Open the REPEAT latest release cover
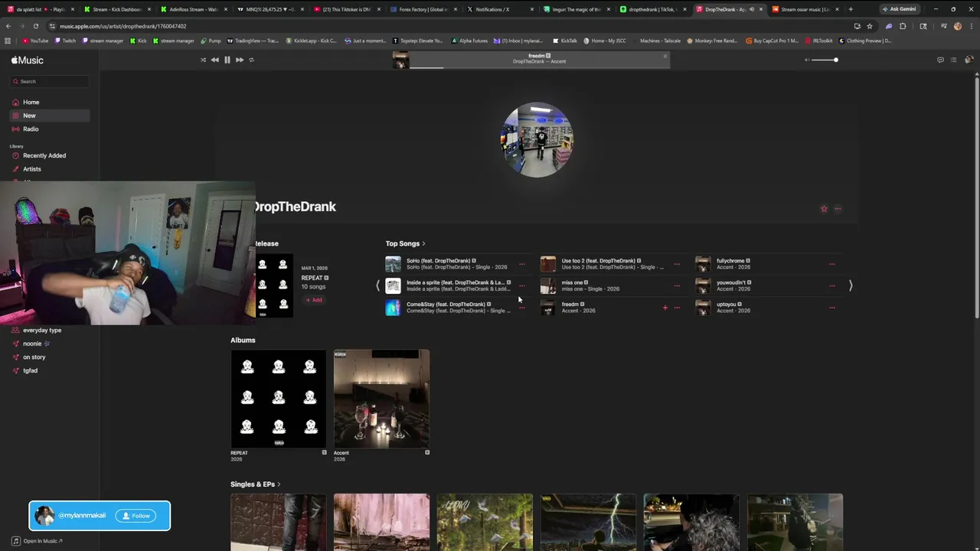The image size is (980, 551). pos(273,285)
